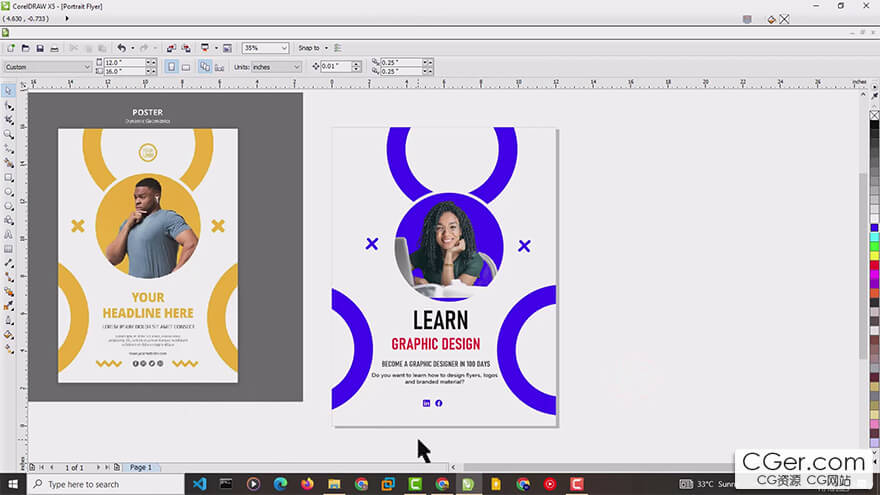Select the Freehand tool in toolbox
Viewport: 880px width, 495px height.
click(x=8, y=149)
